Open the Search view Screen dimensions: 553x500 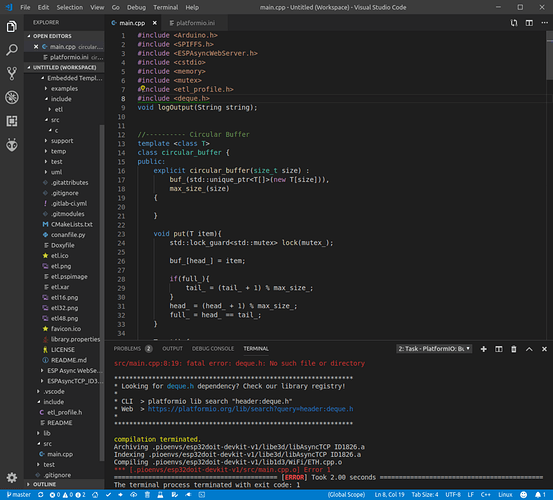click(x=12, y=50)
